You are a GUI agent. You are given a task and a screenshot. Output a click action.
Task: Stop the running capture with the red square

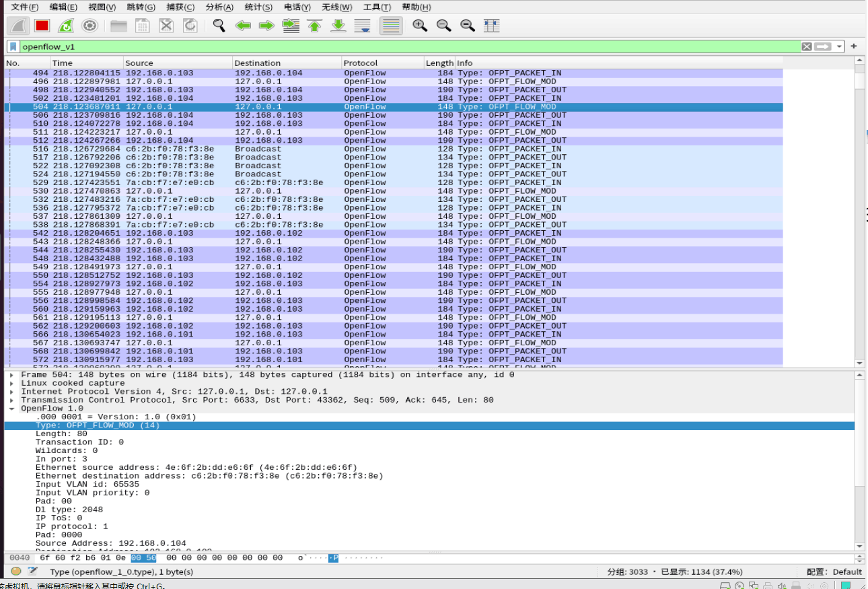click(42, 26)
